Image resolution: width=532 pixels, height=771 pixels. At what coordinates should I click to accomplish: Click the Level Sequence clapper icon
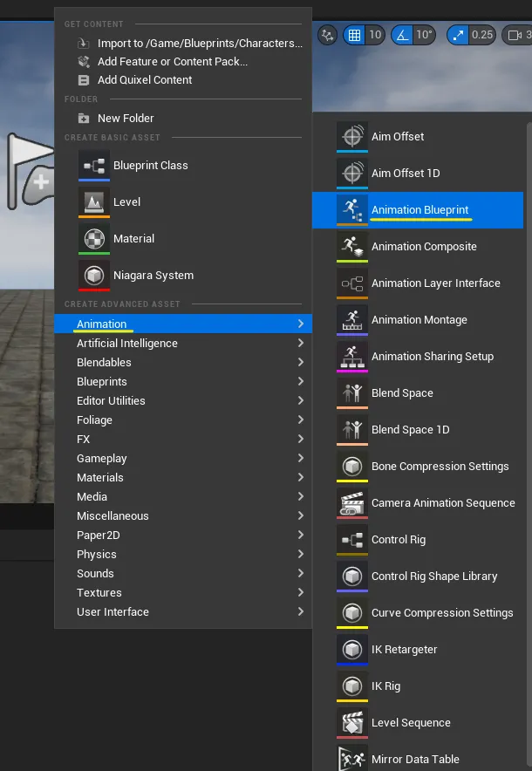pos(352,722)
